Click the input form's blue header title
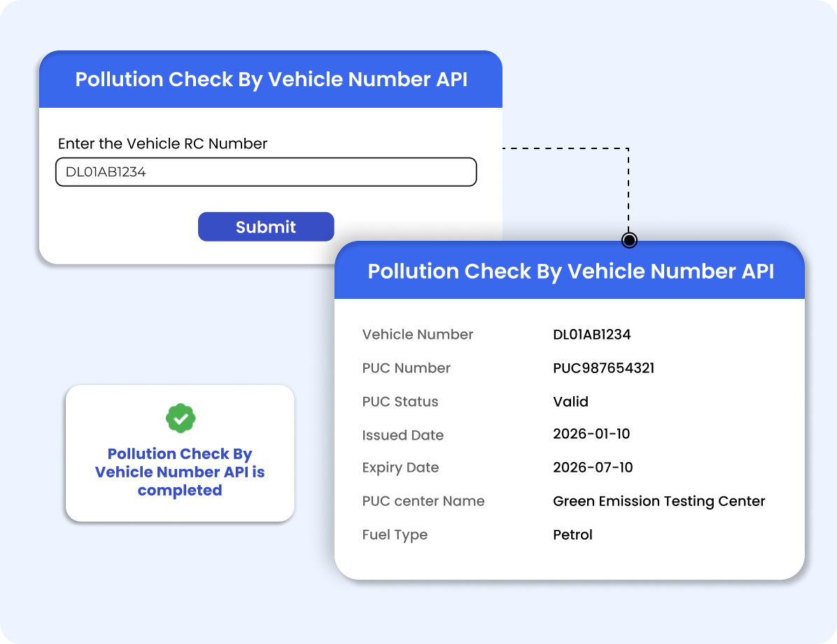Viewport: 837px width, 644px height. coord(271,79)
